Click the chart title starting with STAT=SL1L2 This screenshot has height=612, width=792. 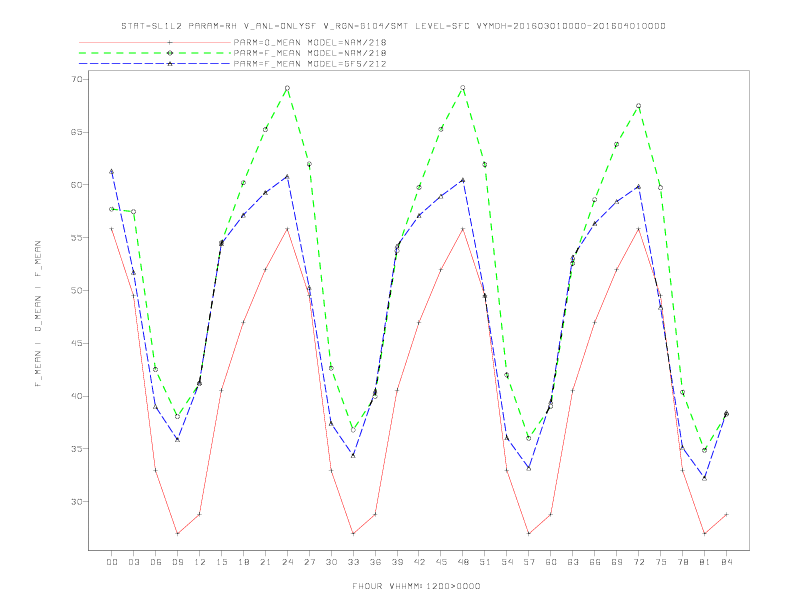(x=393, y=26)
